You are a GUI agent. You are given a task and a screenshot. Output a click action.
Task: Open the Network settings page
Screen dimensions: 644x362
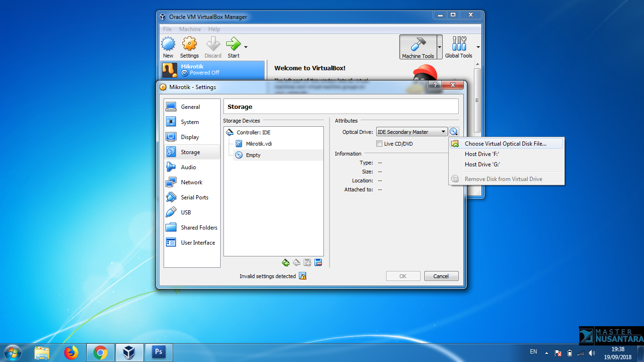pos(191,182)
